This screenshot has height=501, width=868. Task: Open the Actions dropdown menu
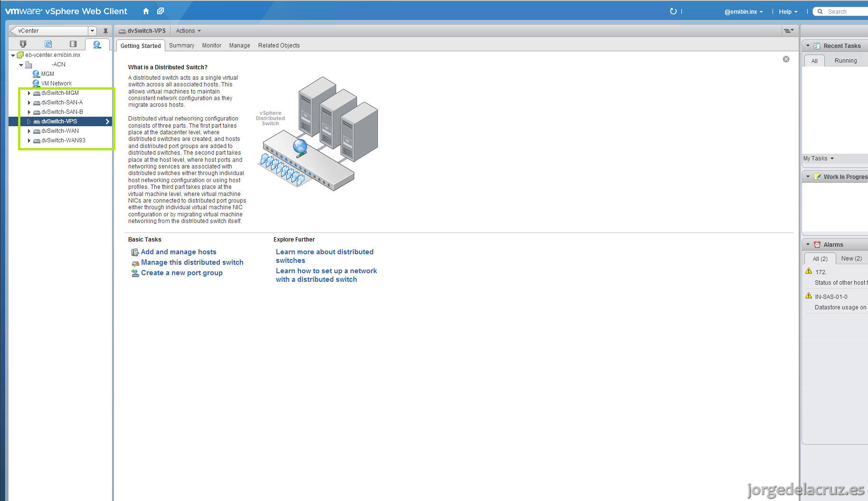coord(189,31)
